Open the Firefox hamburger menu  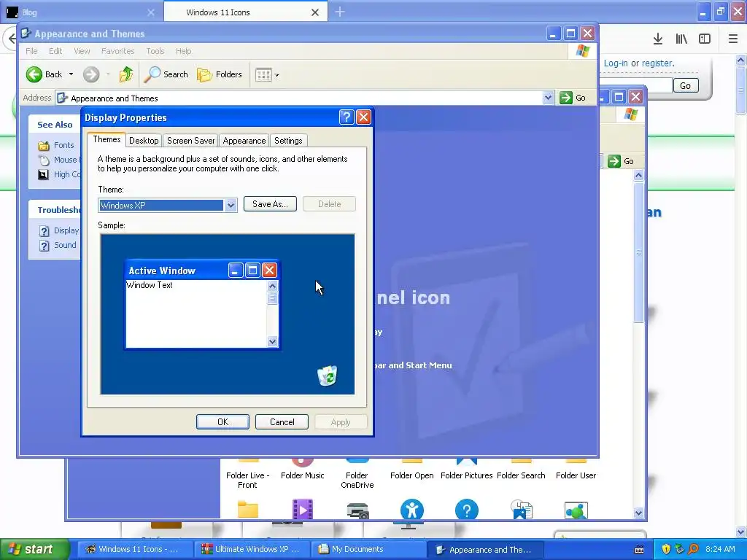point(733,39)
